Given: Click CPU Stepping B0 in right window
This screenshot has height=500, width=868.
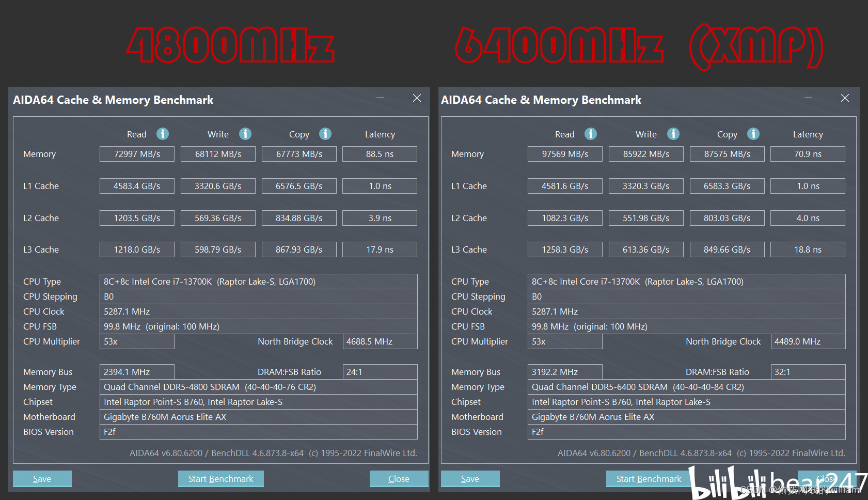Looking at the screenshot, I should tap(687, 296).
